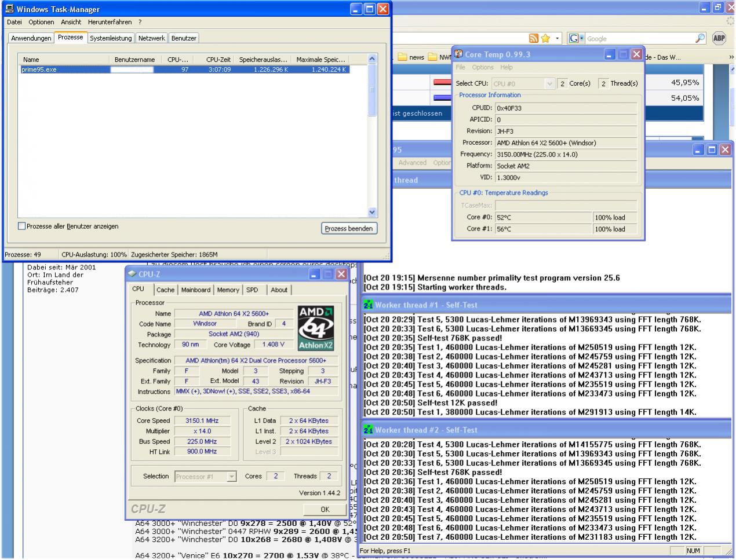
Task: Open the news bookmark folder
Action: click(x=411, y=57)
